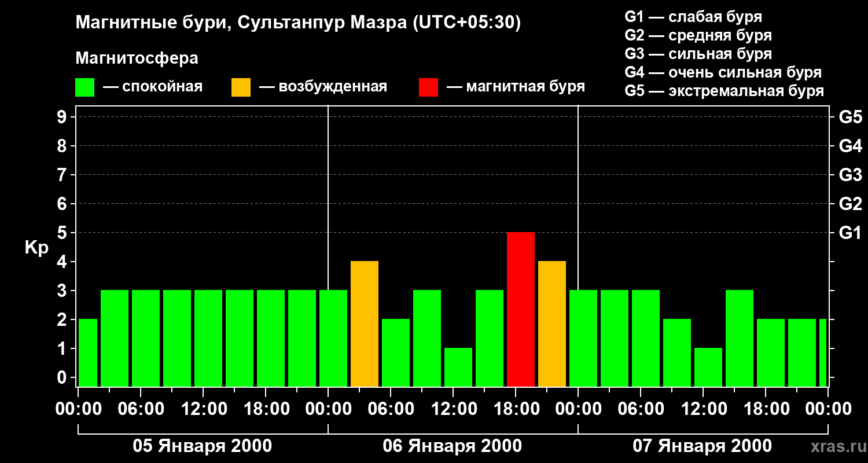
Task: Select the red Kp 5 storm bar
Action: click(x=521, y=310)
